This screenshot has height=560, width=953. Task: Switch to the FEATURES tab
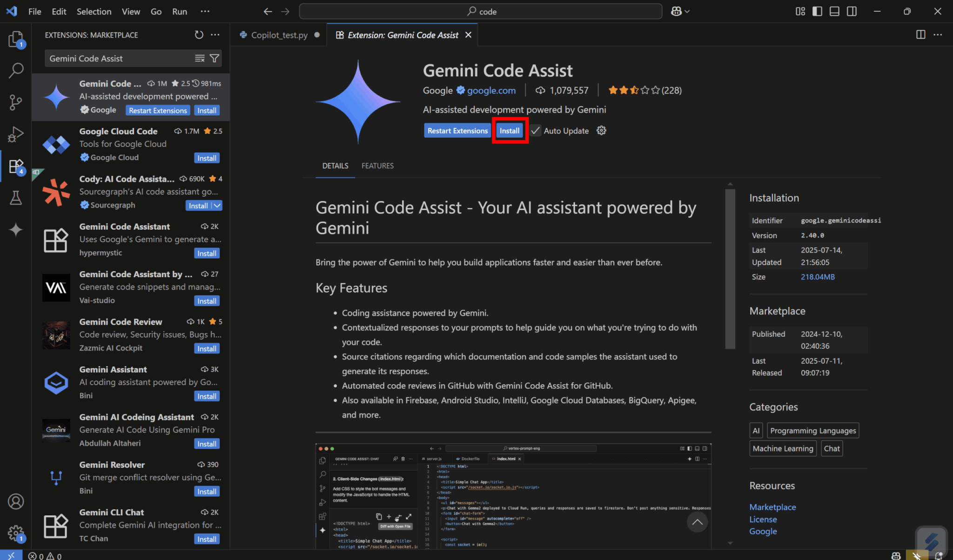[377, 166]
